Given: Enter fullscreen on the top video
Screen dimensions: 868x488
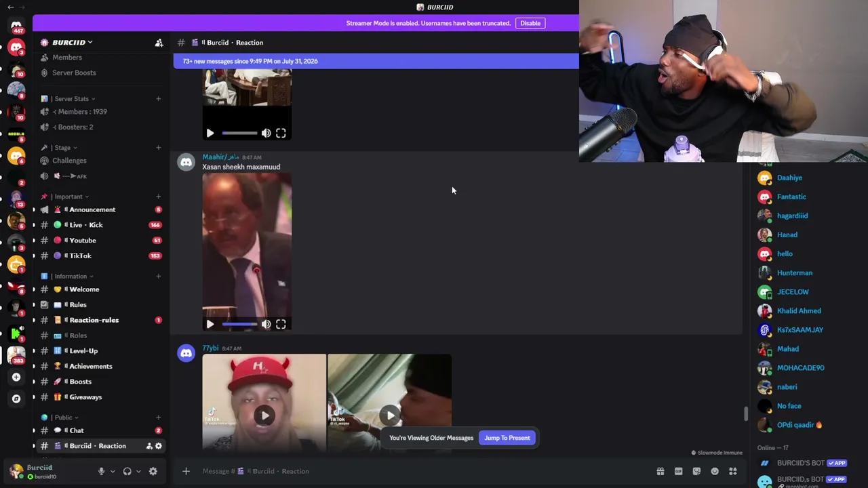Looking at the screenshot, I should coord(281,134).
